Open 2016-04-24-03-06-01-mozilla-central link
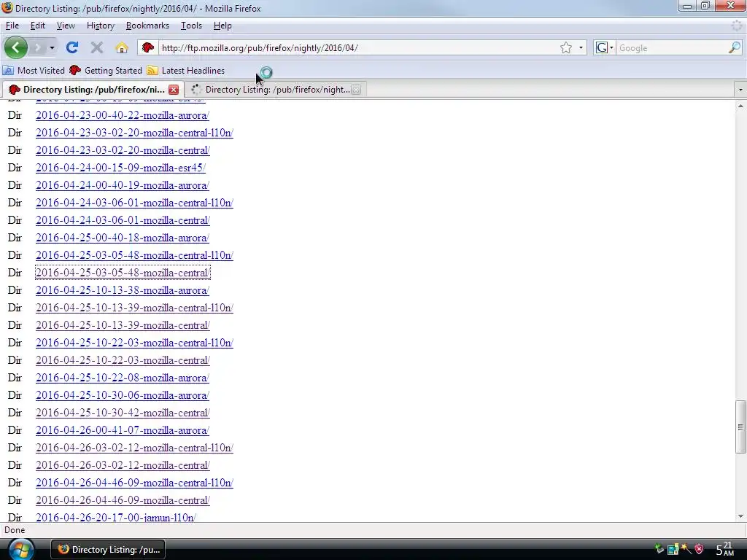Screen dimensions: 747x560 point(123,220)
